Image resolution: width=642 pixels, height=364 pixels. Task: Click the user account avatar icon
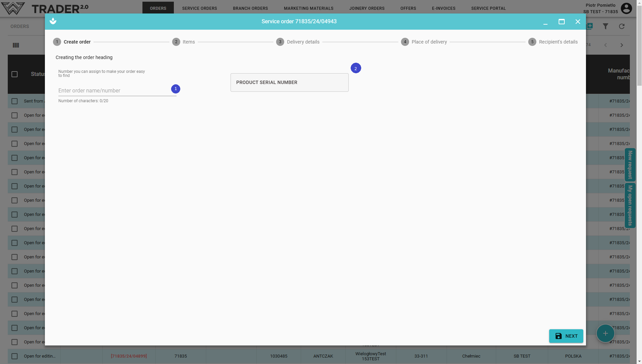[x=626, y=8]
